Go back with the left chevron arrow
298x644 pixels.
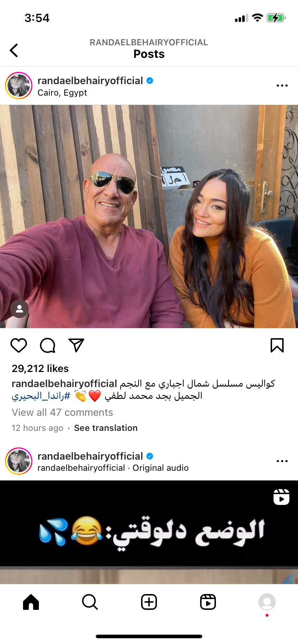[x=14, y=50]
